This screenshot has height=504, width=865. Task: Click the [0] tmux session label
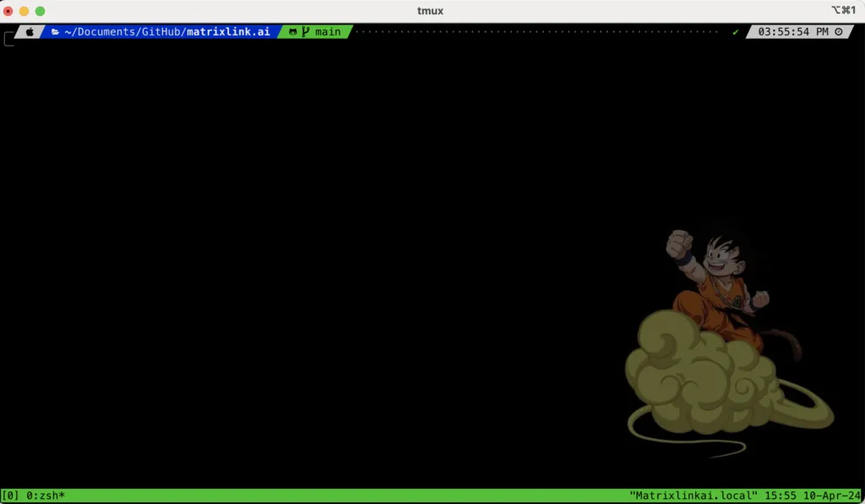point(12,496)
